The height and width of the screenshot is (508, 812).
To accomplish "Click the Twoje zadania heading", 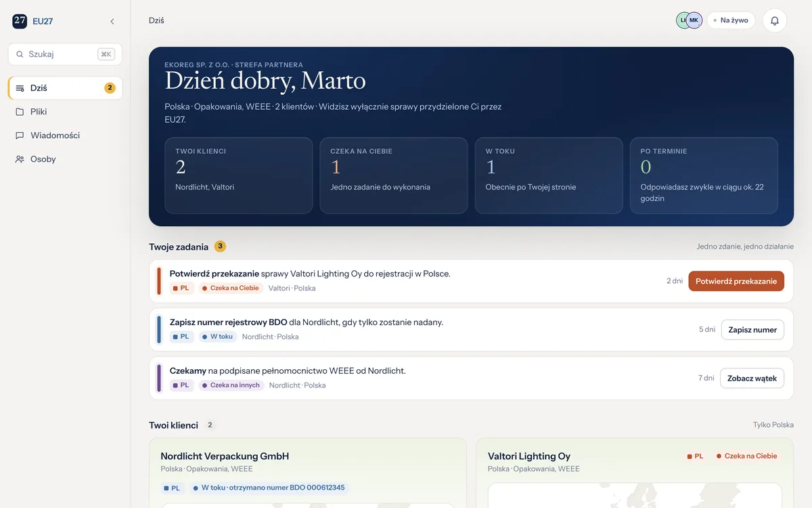I will tap(179, 247).
